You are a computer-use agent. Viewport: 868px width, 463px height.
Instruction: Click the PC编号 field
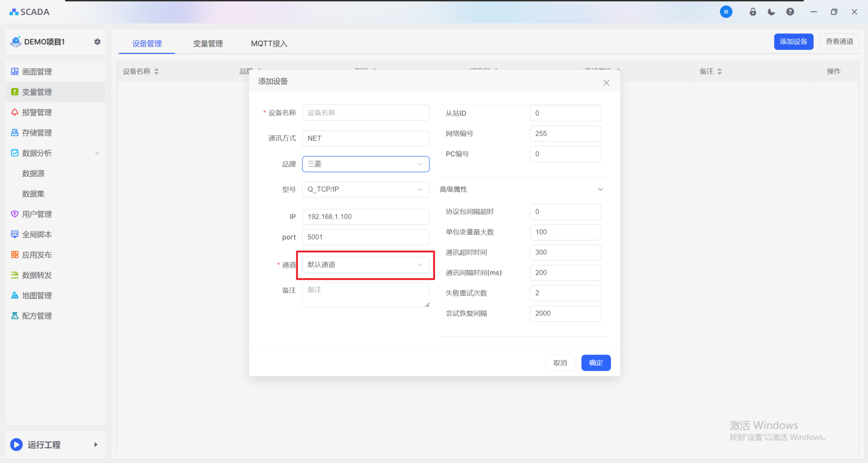click(565, 154)
